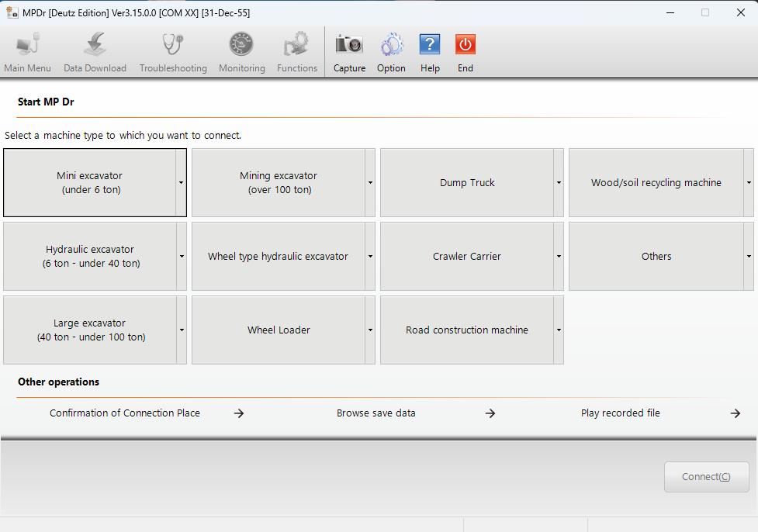The image size is (758, 532).
Task: Expand the Mining excavator dropdown arrow
Action: tap(370, 183)
